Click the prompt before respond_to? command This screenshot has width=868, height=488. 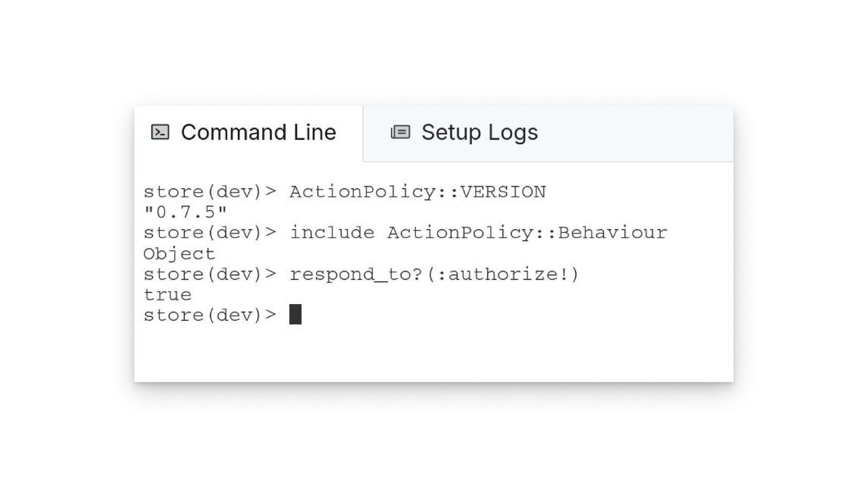click(x=209, y=275)
